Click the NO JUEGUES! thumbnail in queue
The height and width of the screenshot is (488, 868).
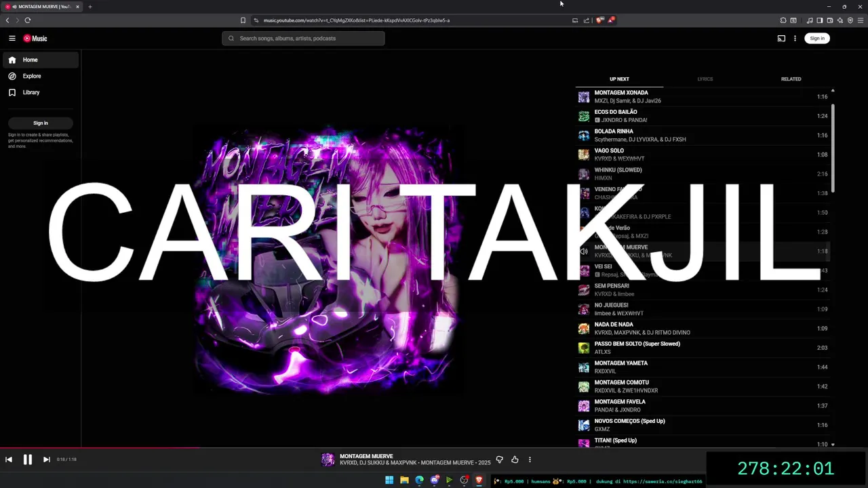584,310
